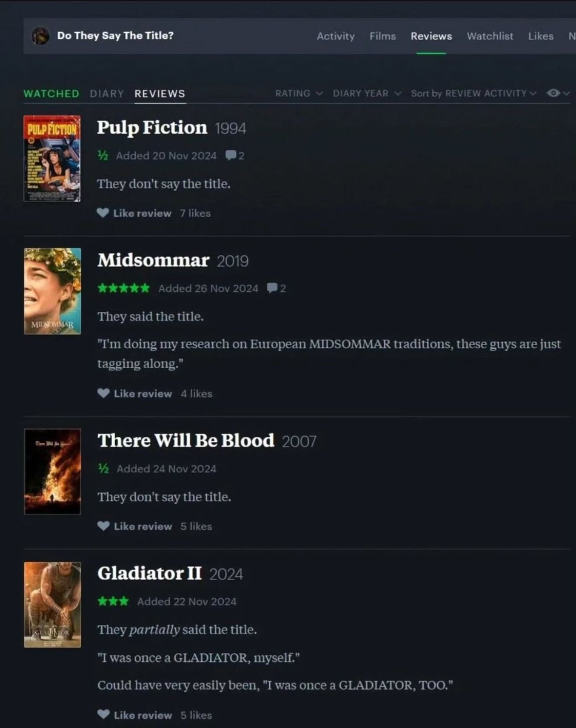This screenshot has width=576, height=728.
Task: Click the profile avatar beside Do They Say The Title?
Action: point(40,36)
